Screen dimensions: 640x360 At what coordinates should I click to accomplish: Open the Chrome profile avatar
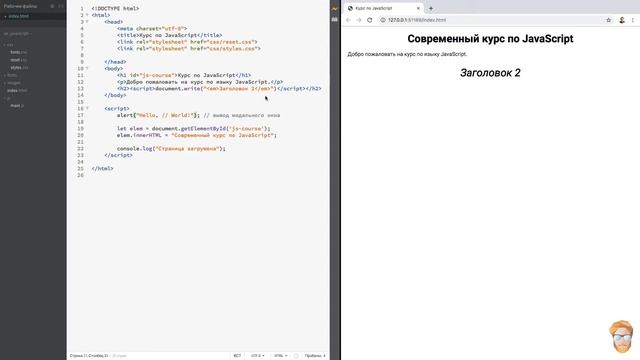pos(622,20)
